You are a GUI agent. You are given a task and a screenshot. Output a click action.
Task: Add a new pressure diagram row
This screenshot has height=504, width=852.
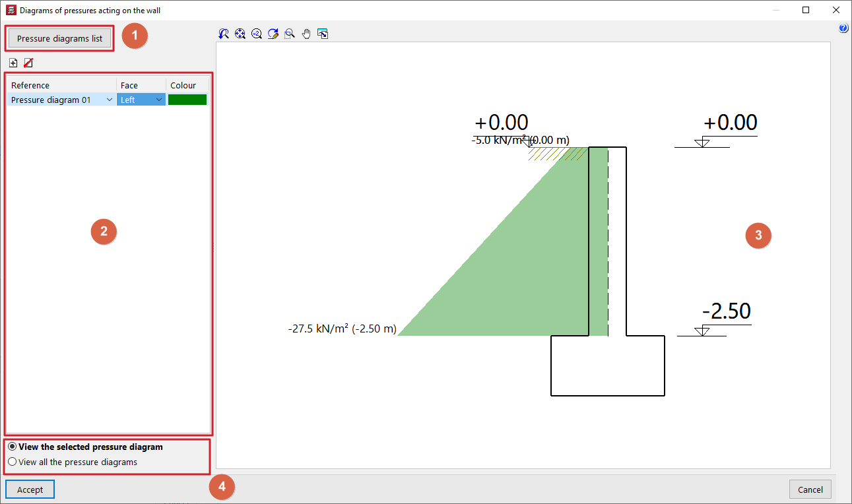coord(13,63)
